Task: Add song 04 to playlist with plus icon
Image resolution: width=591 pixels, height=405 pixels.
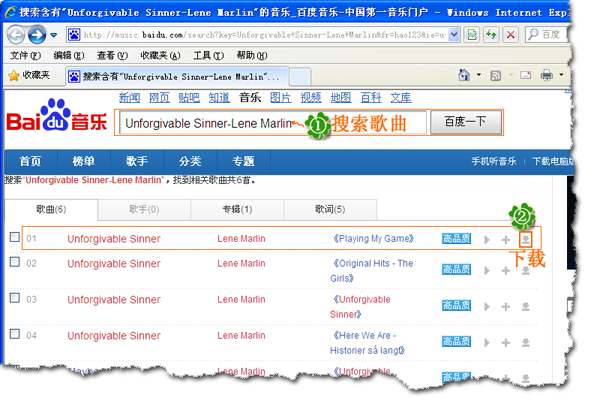Action: pos(506,342)
